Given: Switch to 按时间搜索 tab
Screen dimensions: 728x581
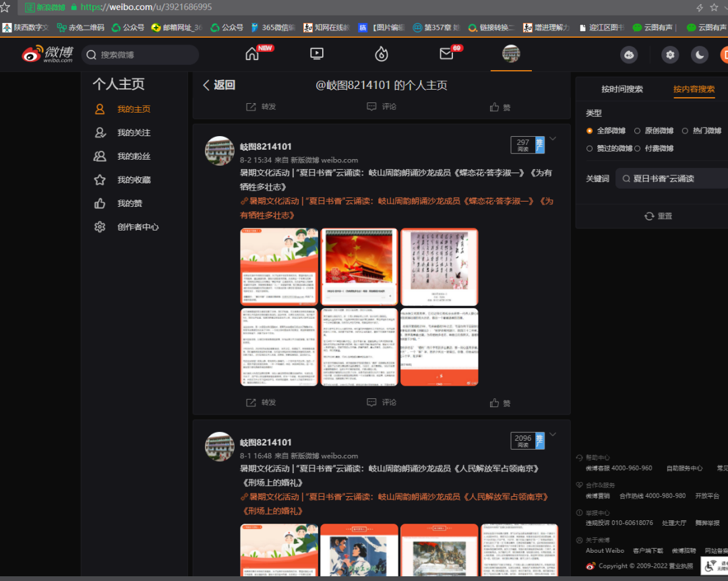Looking at the screenshot, I should pyautogui.click(x=621, y=89).
